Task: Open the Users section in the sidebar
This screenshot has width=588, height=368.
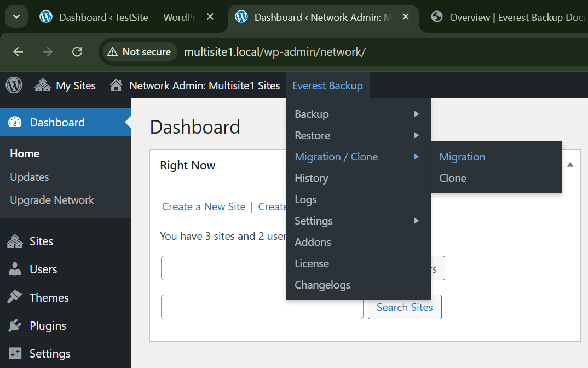Action: coord(43,269)
